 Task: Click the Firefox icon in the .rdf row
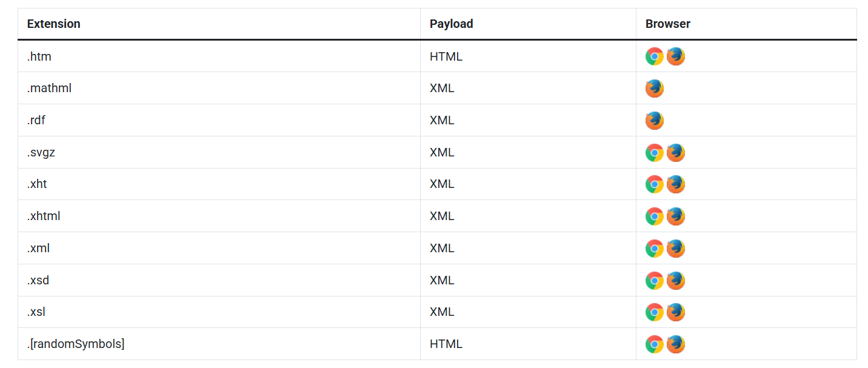654,121
